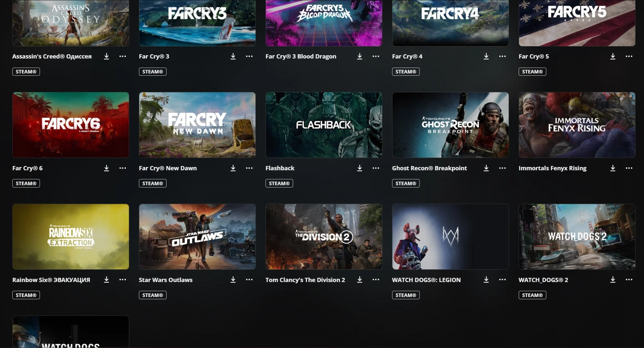Select the red Far Cry 6 cover

click(71, 125)
